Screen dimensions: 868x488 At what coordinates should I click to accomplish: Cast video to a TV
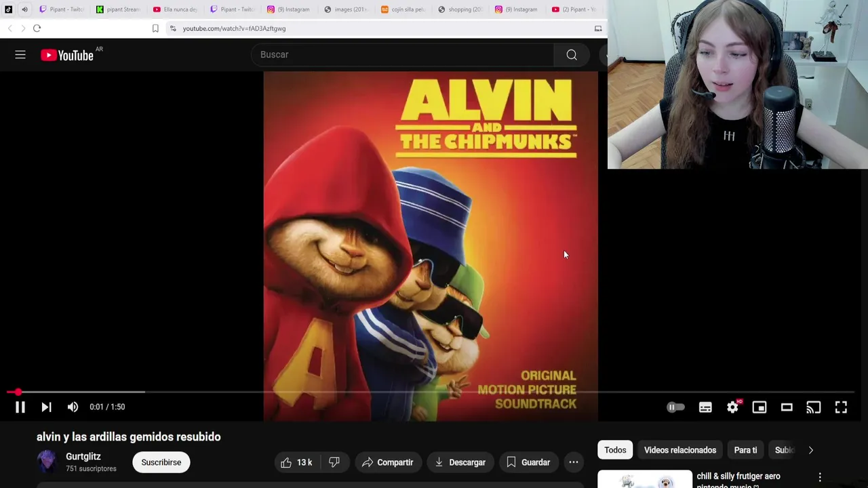pos(814,407)
